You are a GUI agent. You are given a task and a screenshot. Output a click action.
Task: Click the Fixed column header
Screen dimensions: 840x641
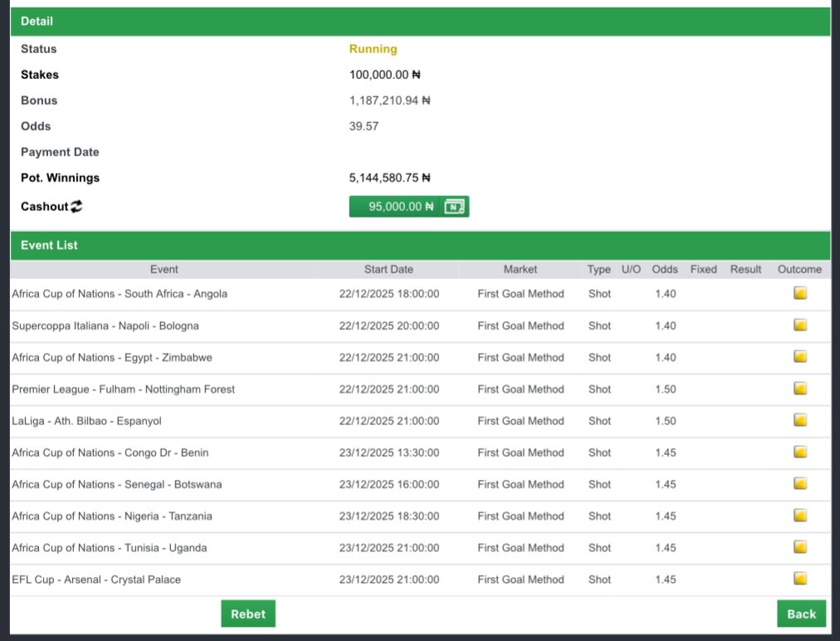pyautogui.click(x=703, y=270)
